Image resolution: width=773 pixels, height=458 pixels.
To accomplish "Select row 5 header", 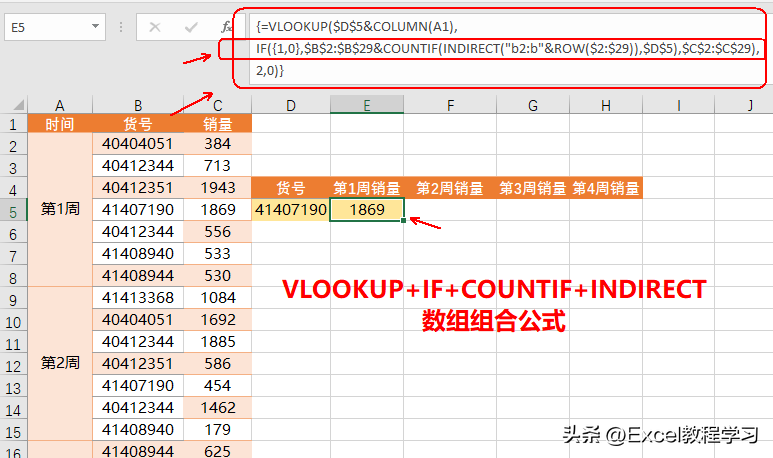I will click(13, 212).
